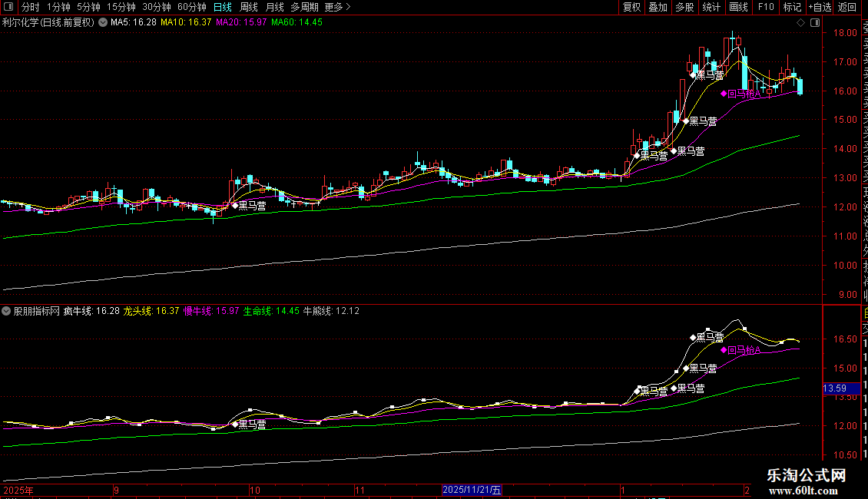This screenshot has height=499, width=868.
Task: Open indicator dropdown beside 利尔化学 title
Action: tap(103, 22)
